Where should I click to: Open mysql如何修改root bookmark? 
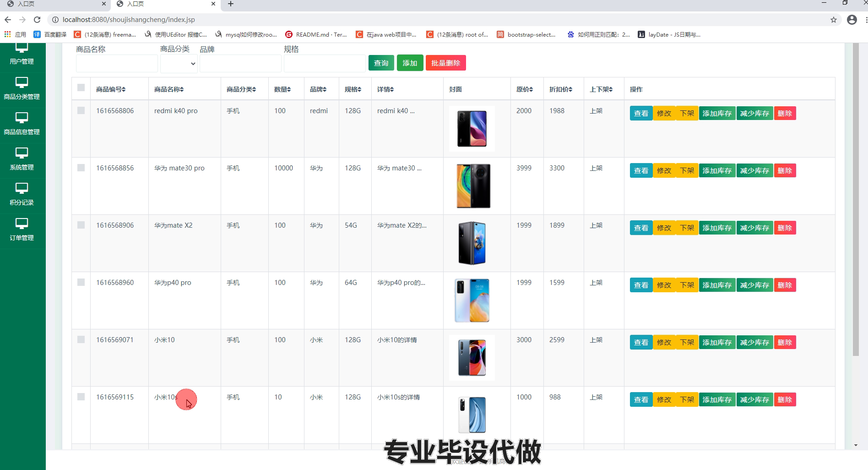[x=246, y=34]
